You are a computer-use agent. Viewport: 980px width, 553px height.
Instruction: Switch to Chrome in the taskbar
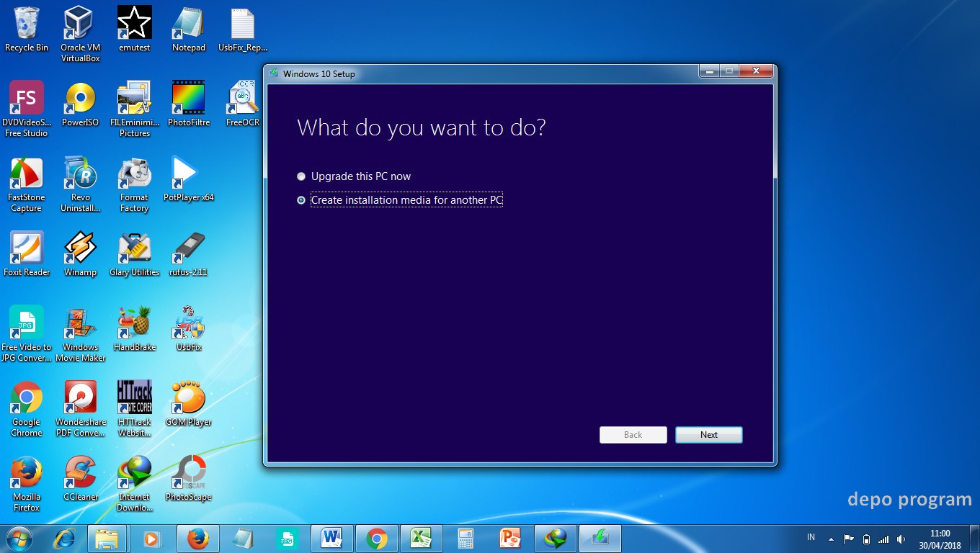(376, 539)
